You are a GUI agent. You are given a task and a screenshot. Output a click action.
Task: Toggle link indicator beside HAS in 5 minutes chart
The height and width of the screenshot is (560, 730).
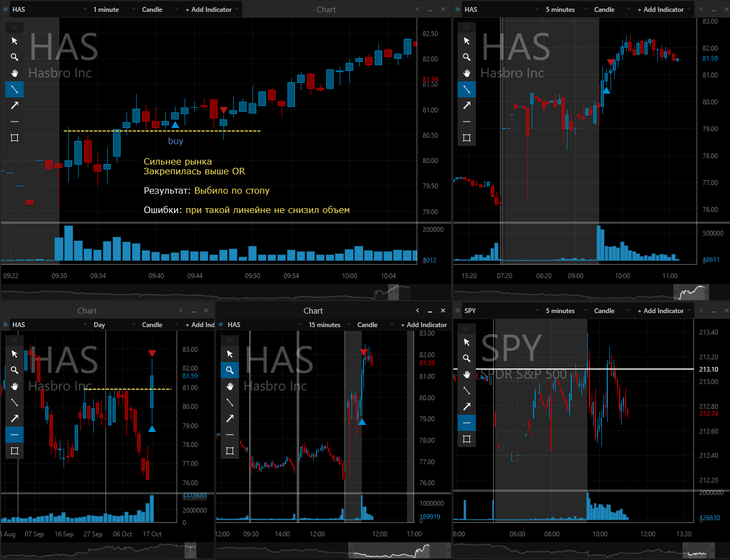(458, 9)
